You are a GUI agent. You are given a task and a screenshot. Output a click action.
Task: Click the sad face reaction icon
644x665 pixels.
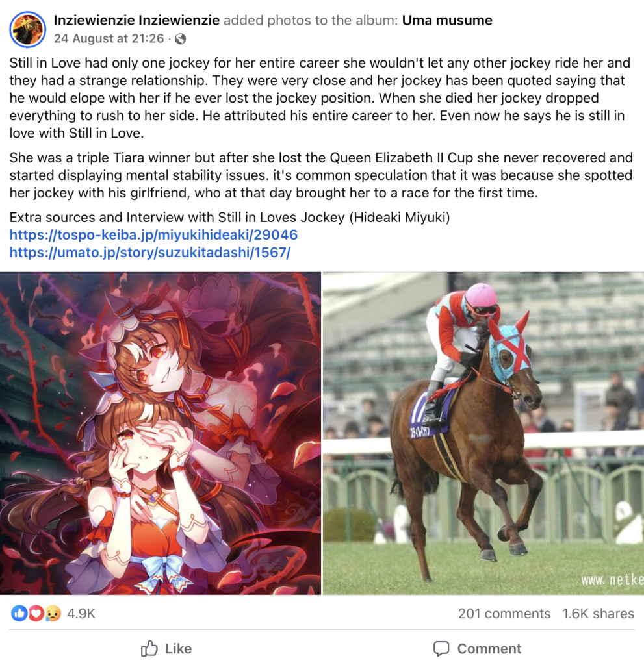tap(53, 613)
